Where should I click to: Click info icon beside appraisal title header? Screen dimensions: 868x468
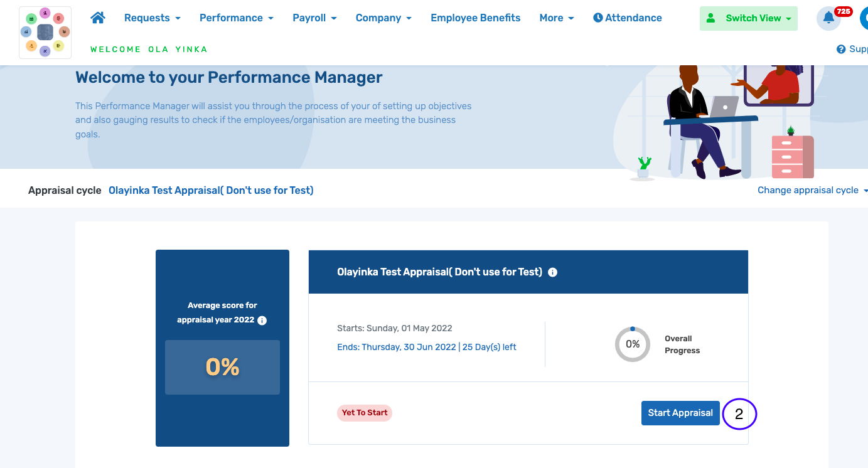pos(552,272)
